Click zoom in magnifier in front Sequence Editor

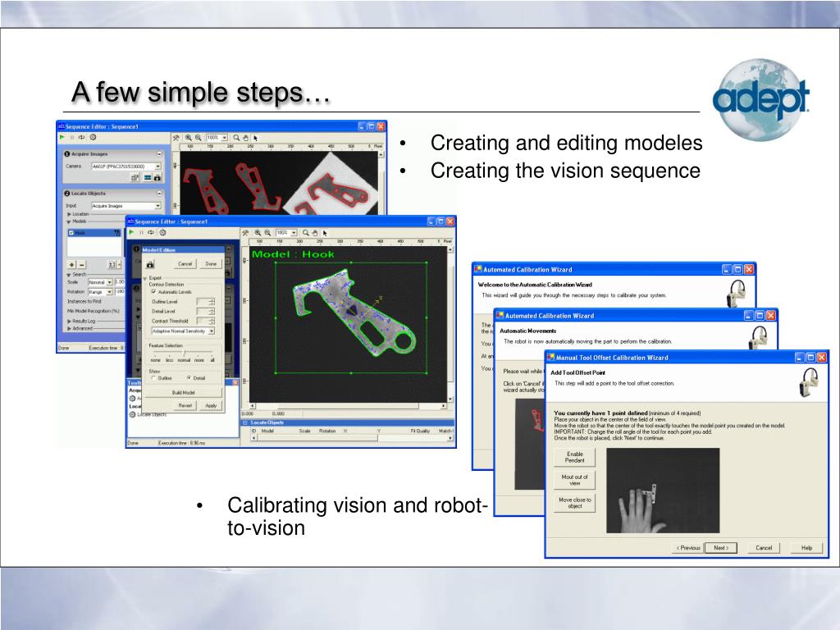[x=258, y=232]
